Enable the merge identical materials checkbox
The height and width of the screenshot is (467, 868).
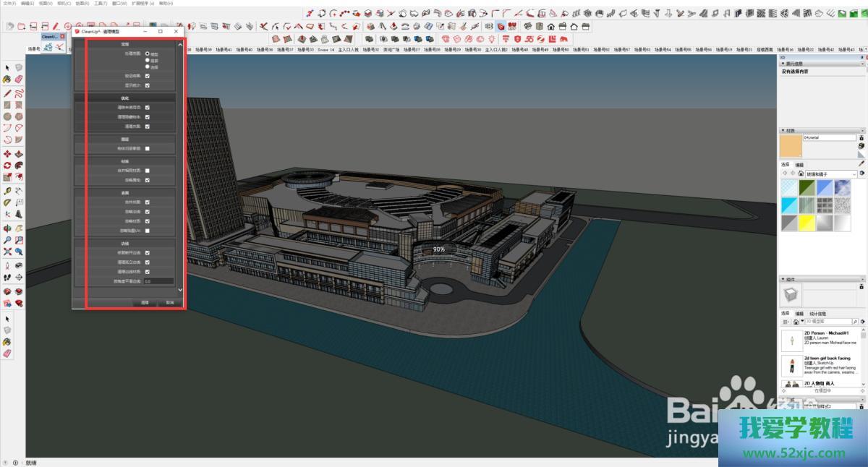tap(148, 171)
